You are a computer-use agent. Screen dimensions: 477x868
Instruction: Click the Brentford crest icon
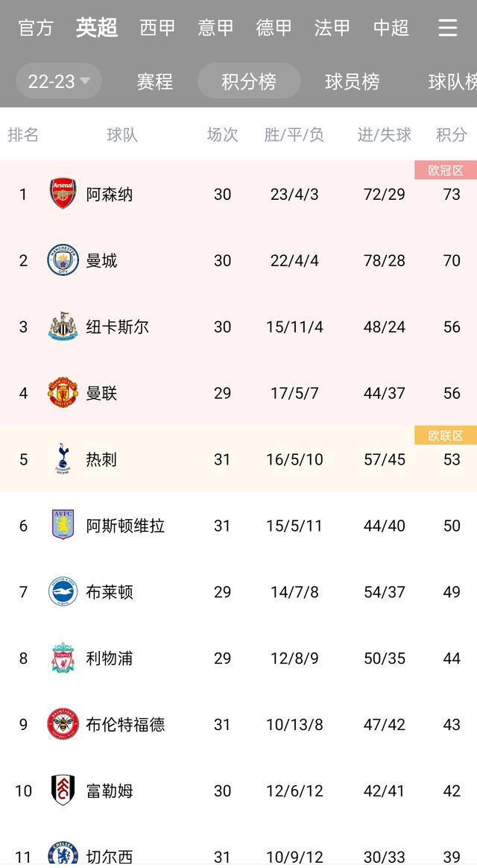click(63, 725)
